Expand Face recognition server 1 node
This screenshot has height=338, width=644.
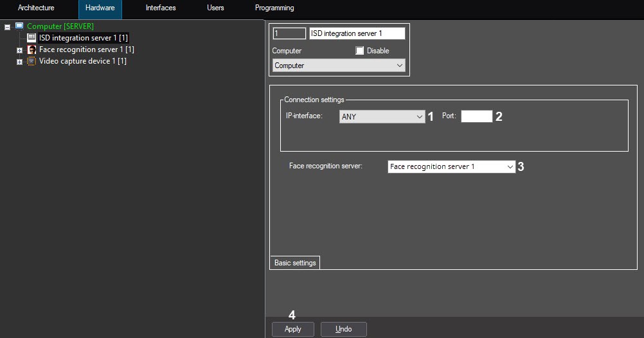[x=19, y=50]
